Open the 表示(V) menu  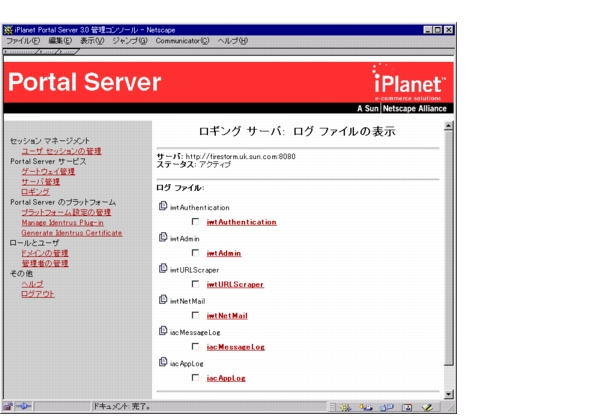tap(92, 41)
